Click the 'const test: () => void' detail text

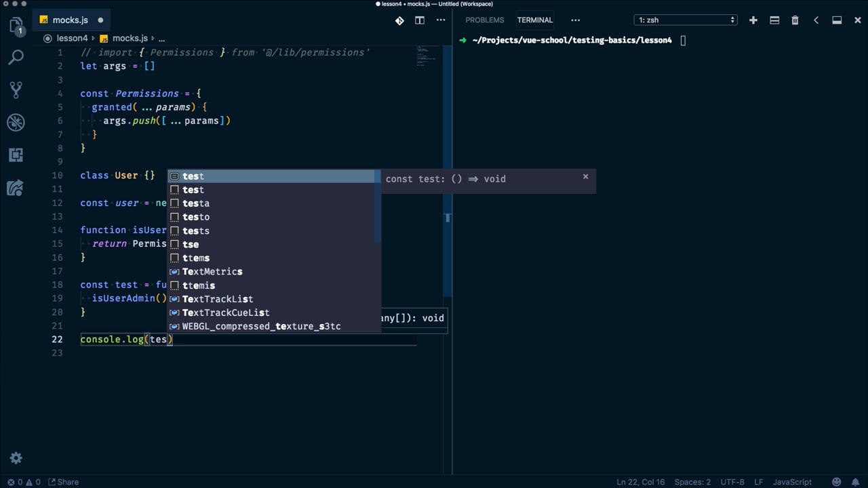point(446,179)
